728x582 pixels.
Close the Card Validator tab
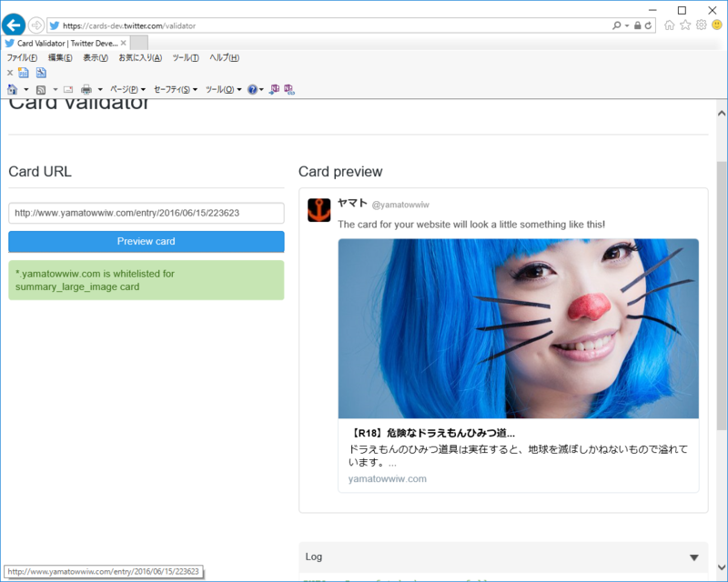123,43
